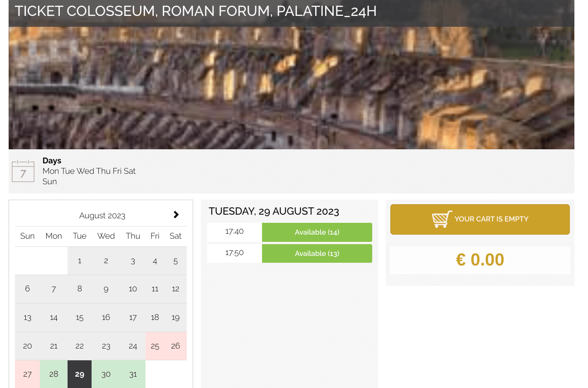588x388 pixels.
Task: Select August 29 on the calendar
Action: 80,374
